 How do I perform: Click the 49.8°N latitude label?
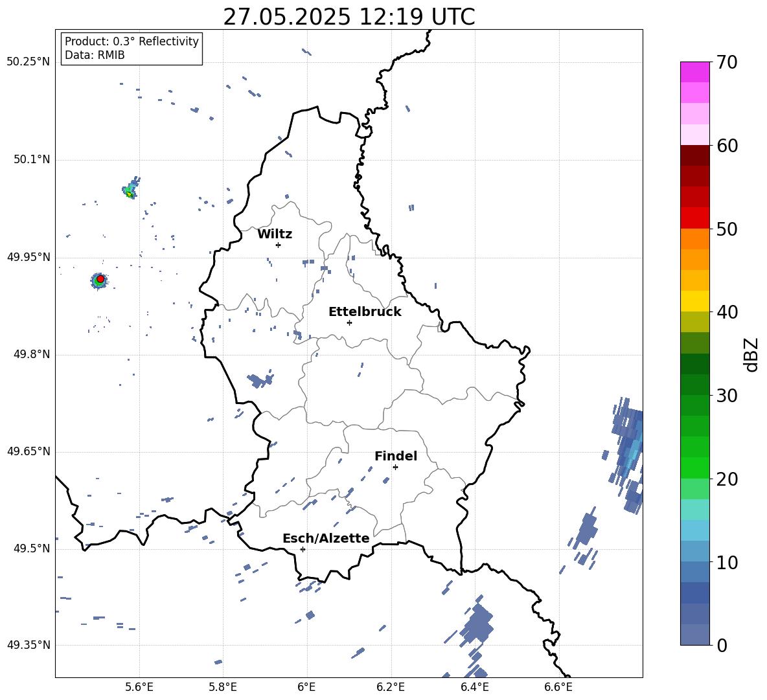pyautogui.click(x=32, y=354)
